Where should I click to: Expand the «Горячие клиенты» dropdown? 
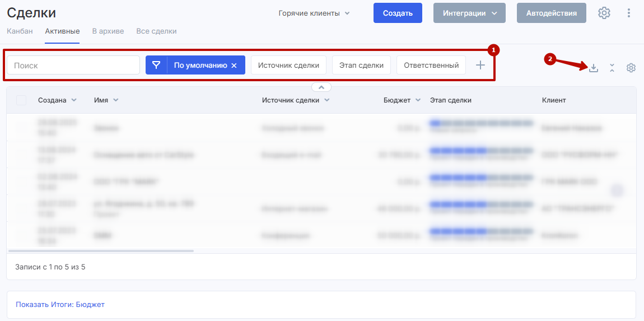click(314, 13)
